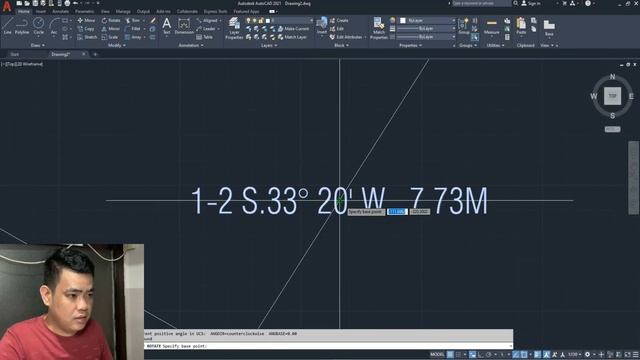
Task: Activate the Trim command
Action: click(x=133, y=20)
